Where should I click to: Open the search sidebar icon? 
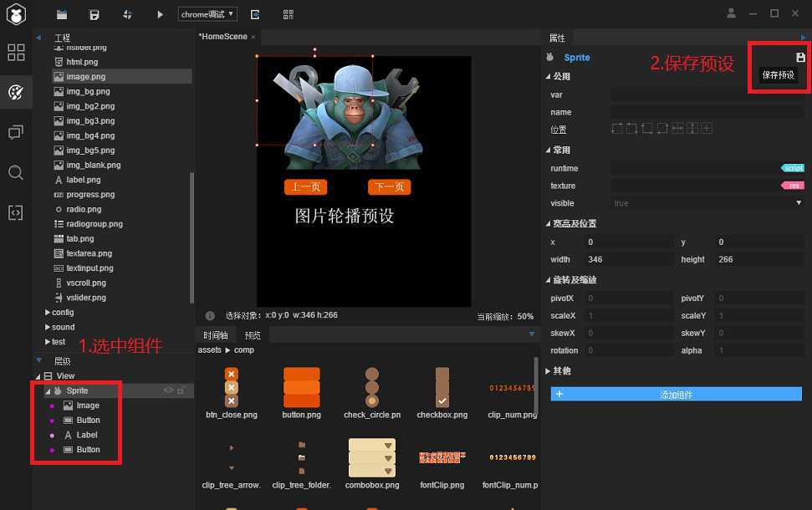pyautogui.click(x=16, y=172)
